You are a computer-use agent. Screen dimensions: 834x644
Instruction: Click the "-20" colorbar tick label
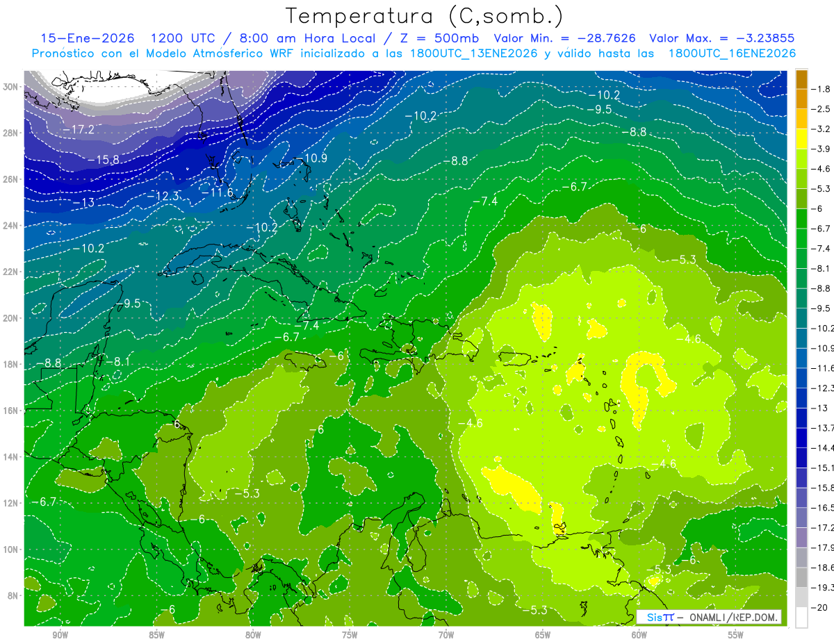819,608
